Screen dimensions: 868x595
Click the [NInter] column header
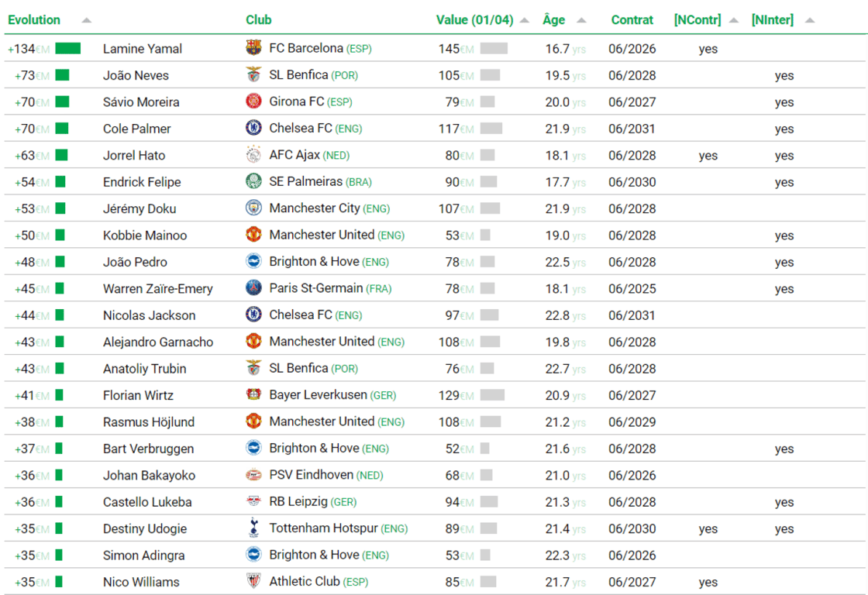coord(772,20)
